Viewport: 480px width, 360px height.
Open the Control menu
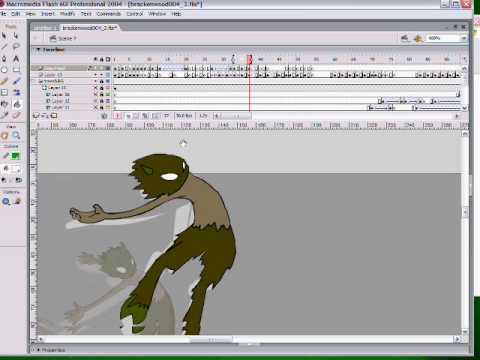pyautogui.click(x=135, y=14)
